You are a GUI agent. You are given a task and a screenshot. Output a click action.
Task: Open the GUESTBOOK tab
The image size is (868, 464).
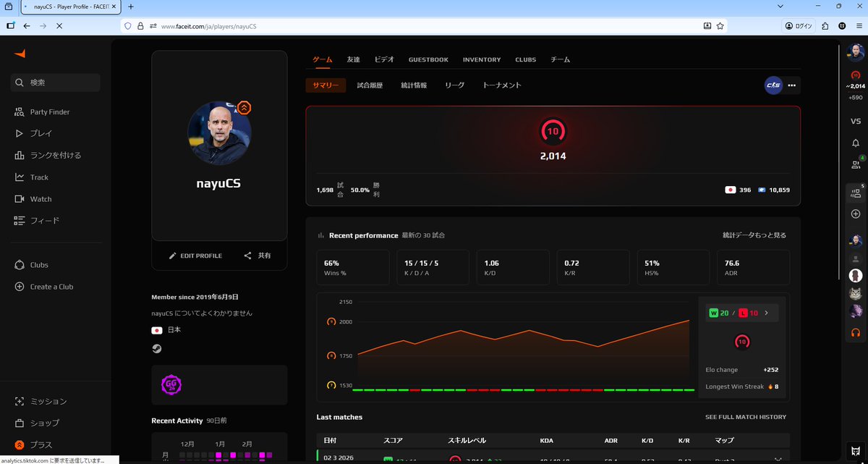point(428,59)
